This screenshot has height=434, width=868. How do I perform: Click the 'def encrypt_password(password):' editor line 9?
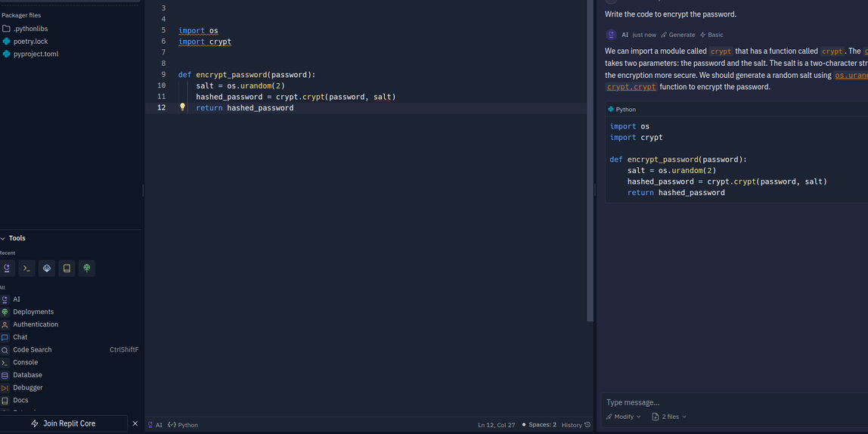[x=247, y=75]
